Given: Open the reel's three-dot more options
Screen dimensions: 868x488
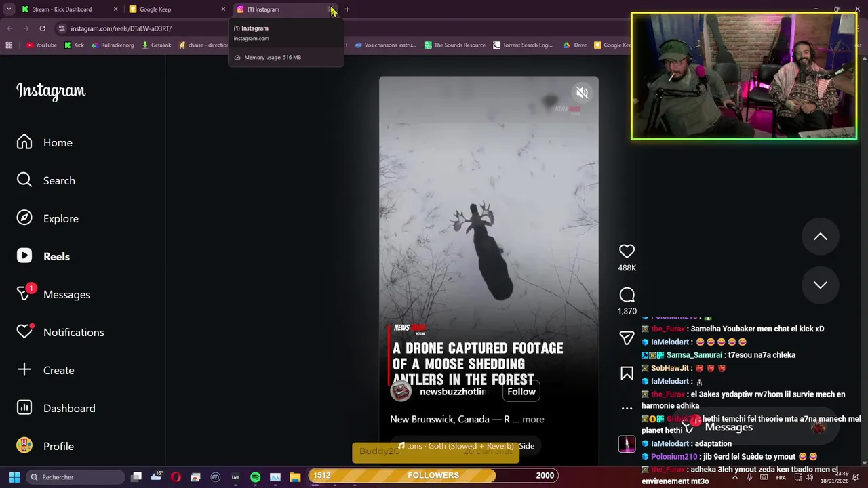Looking at the screenshot, I should point(627,408).
